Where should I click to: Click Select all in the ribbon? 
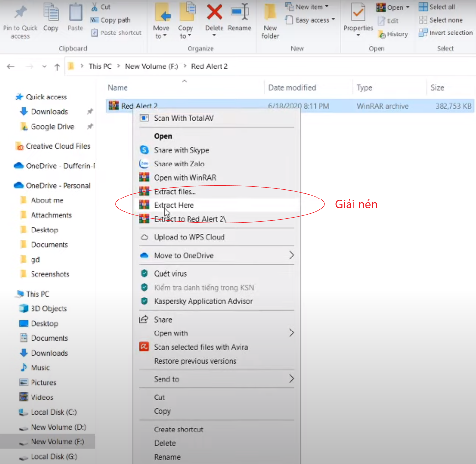coord(437,7)
